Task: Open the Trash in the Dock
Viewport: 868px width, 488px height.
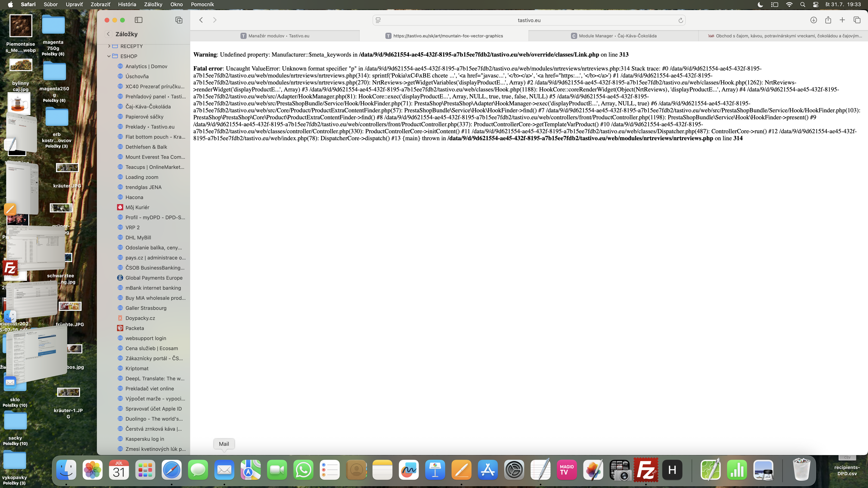Action: (802, 470)
